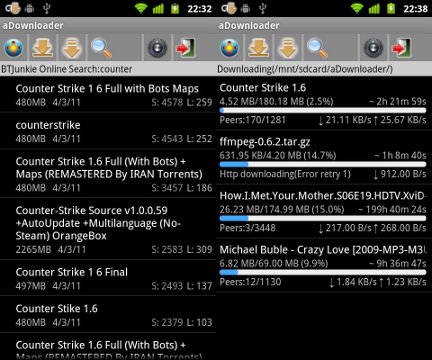Tap round dial icon on Downloading screen toolbar

pyautogui.click(x=373, y=48)
